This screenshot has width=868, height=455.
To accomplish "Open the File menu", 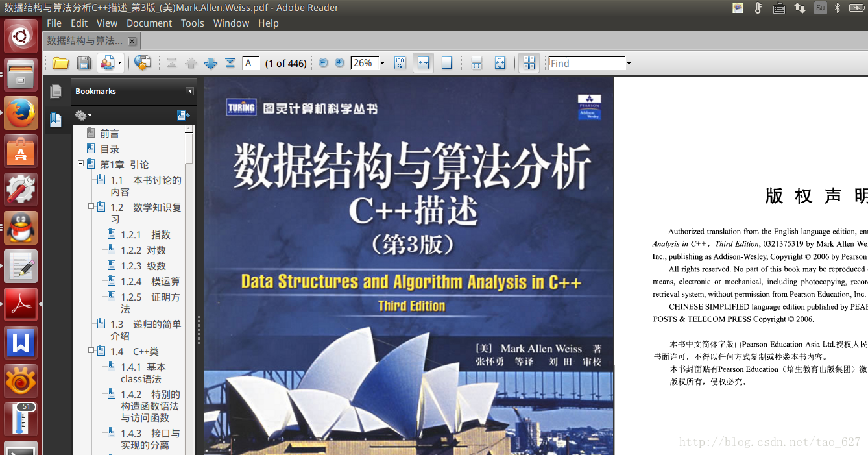I will point(54,23).
